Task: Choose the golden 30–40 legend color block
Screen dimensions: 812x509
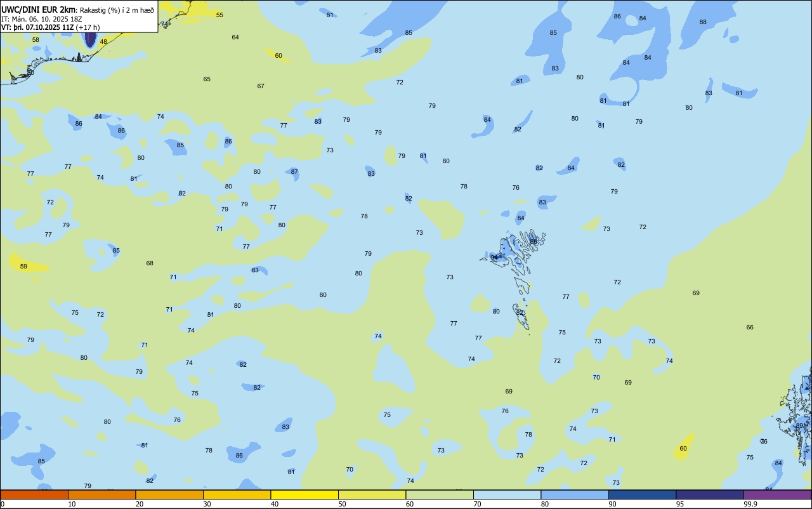Action: click(237, 494)
